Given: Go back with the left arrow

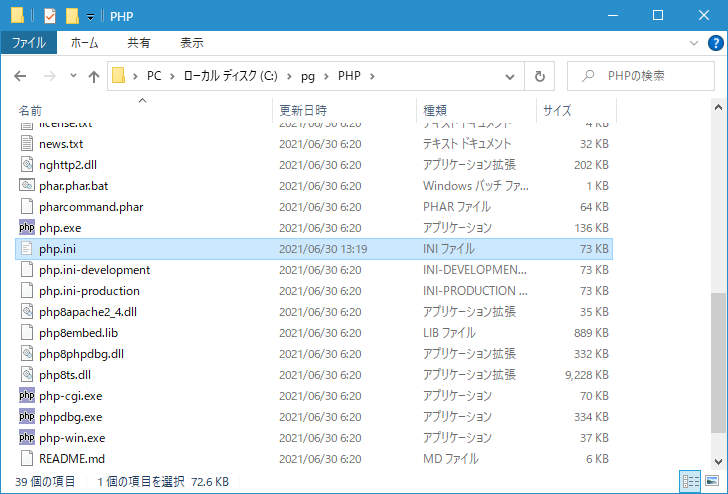Looking at the screenshot, I should point(20,76).
